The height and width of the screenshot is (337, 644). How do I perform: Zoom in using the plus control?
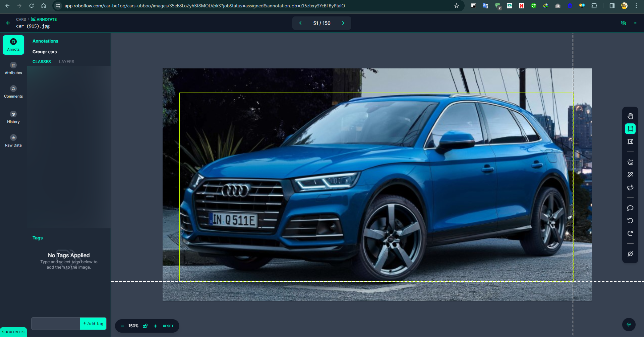155,326
